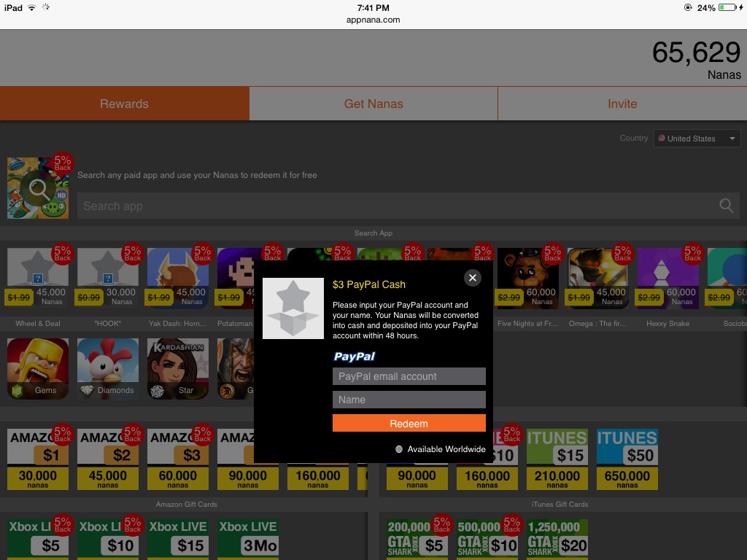Viewport: 747px width, 560px height.
Task: Tap the magnifier icon in search bar
Action: 726,206
